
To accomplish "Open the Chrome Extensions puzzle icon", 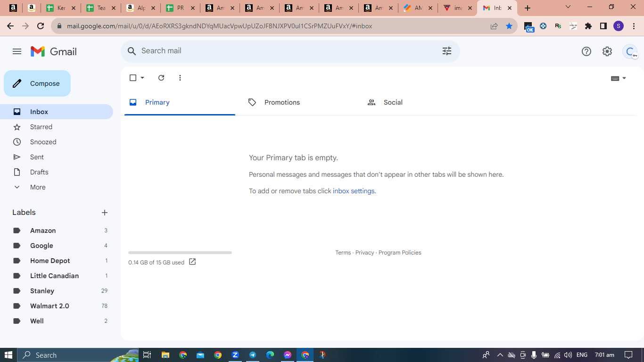I will pos(588,26).
